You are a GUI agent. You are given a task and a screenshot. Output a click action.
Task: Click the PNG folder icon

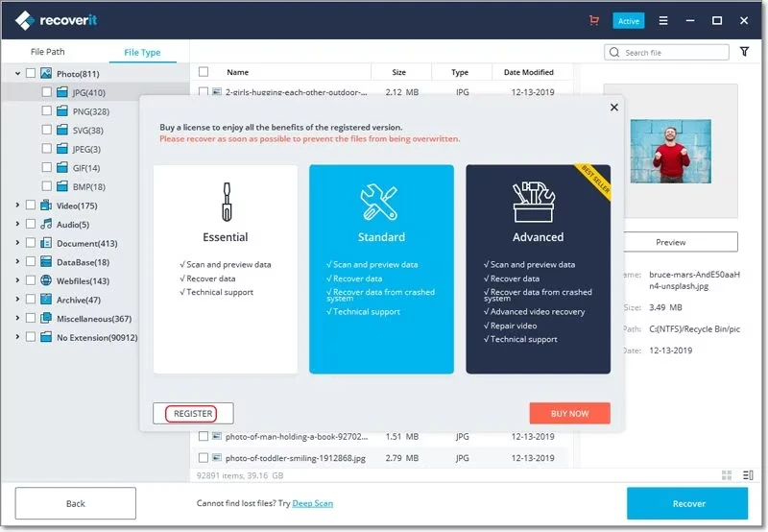[x=62, y=111]
